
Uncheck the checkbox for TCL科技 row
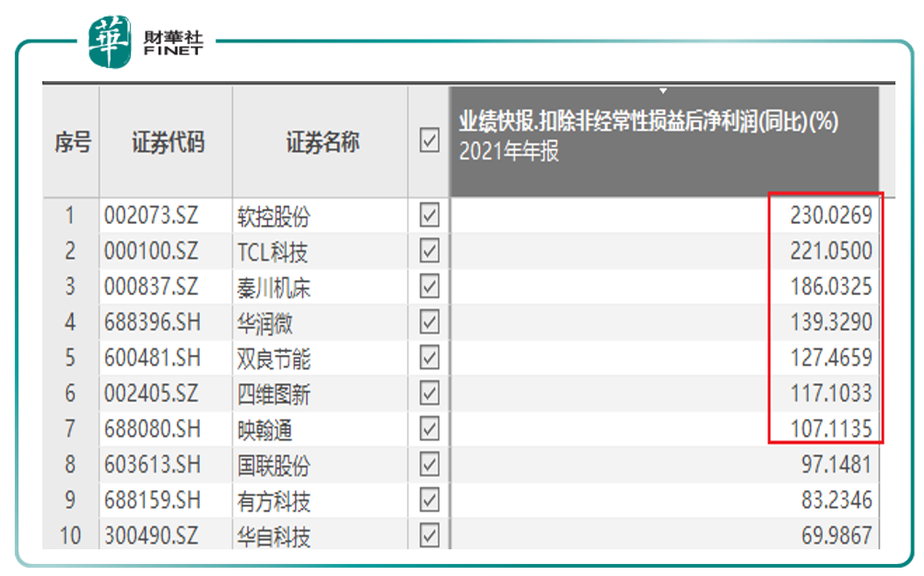[429, 251]
